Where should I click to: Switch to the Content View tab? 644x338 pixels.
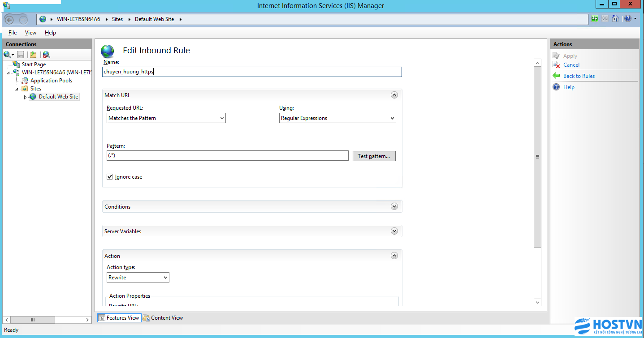pos(163,318)
